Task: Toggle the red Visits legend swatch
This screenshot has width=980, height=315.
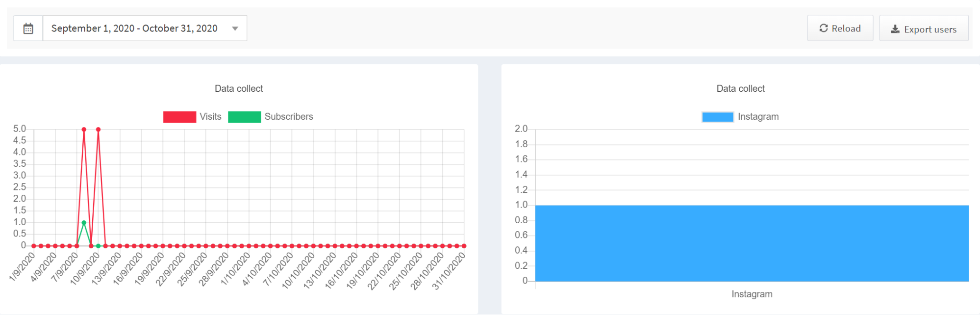Action: pyautogui.click(x=179, y=117)
